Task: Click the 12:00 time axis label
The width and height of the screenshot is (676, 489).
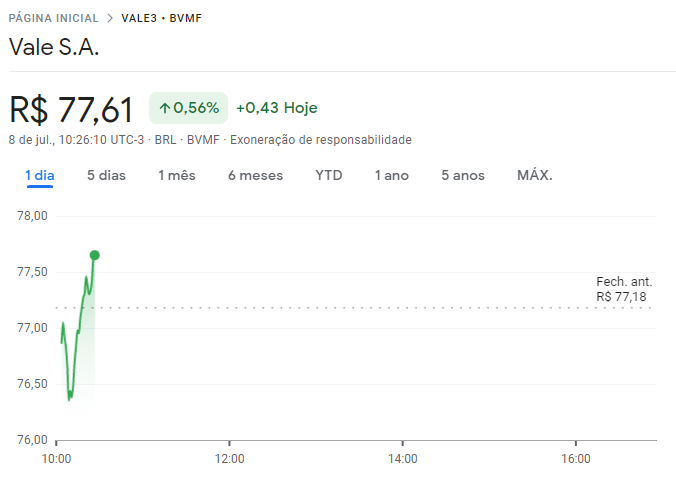Action: tap(229, 459)
